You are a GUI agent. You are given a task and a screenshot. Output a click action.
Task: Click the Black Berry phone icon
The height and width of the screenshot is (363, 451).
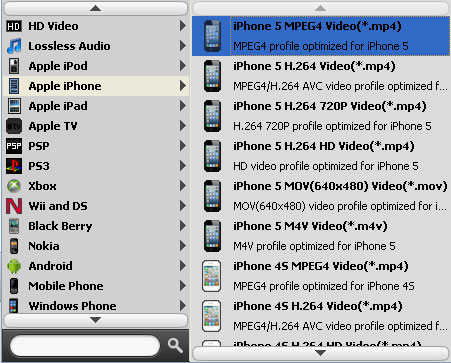tap(14, 226)
